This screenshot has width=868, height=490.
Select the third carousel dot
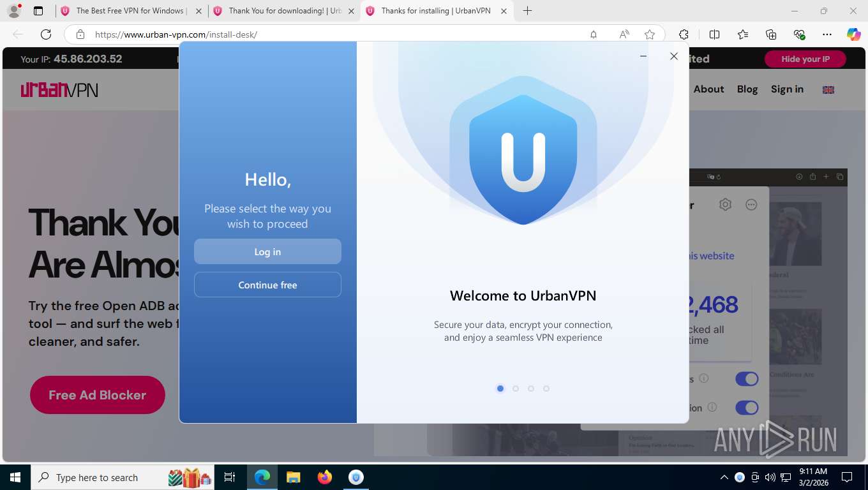530,389
